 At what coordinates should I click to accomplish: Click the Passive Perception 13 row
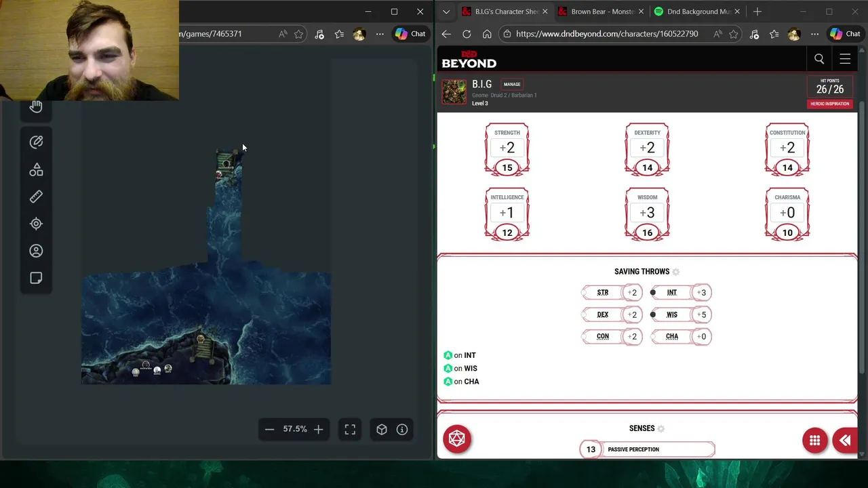click(x=648, y=449)
